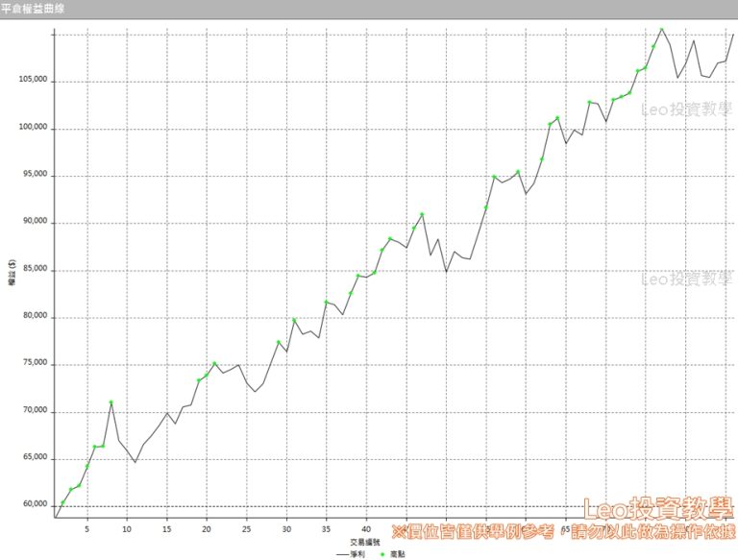Click the 75,000 y-axis tick label
The image size is (738, 560).
tap(35, 364)
